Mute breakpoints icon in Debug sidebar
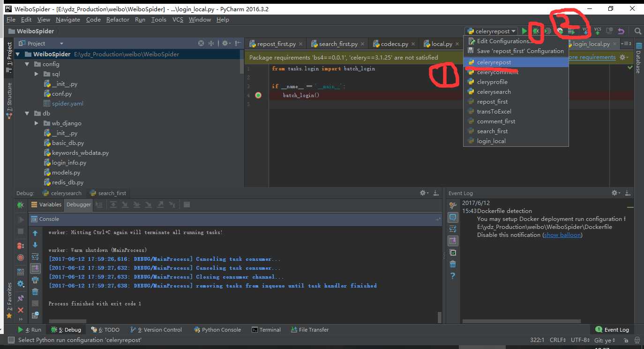The height and width of the screenshot is (349, 644). pyautogui.click(x=20, y=258)
